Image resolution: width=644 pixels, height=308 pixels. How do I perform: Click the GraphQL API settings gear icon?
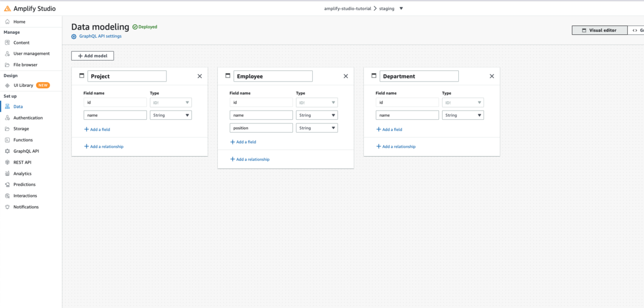tap(74, 36)
